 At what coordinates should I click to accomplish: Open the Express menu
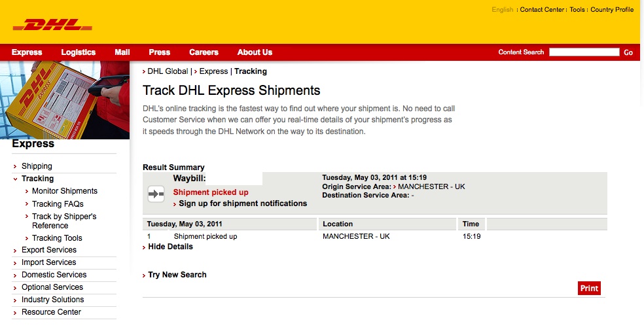27,52
